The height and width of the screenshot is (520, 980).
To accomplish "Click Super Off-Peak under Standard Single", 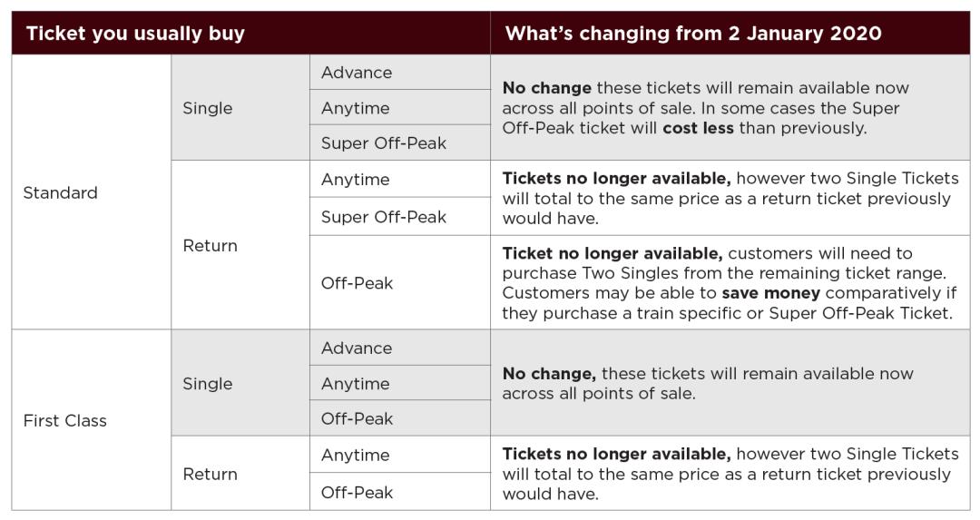I will click(x=384, y=143).
